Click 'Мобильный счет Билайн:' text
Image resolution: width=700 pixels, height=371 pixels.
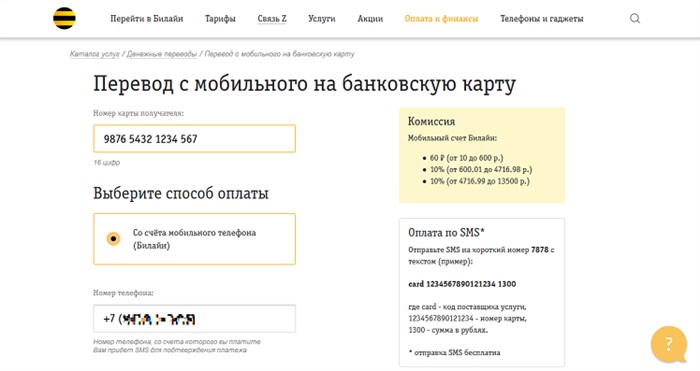click(x=452, y=138)
